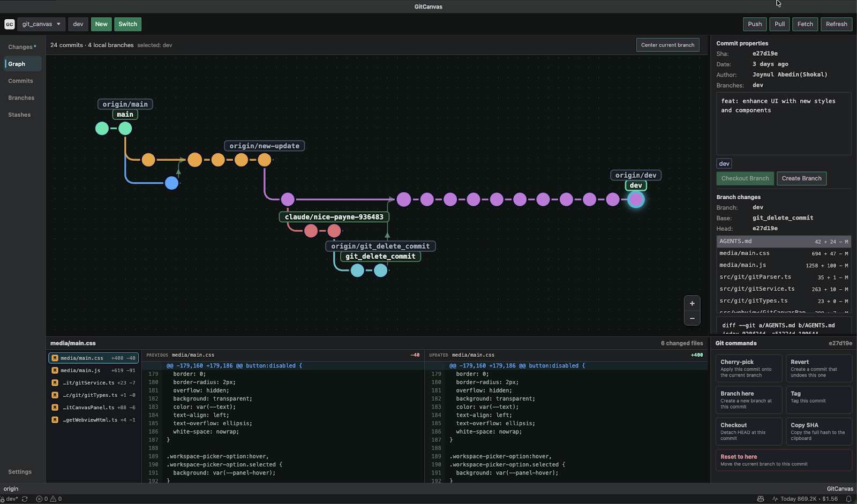Viewport: 857px width, 504px height.
Task: Click the Tag this commit command
Action: [x=819, y=400]
